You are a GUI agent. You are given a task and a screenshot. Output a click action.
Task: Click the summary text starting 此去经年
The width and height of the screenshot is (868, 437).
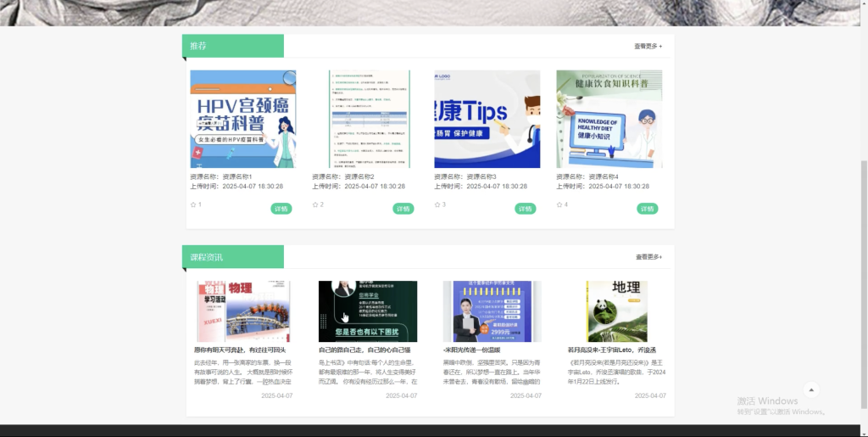click(x=243, y=373)
